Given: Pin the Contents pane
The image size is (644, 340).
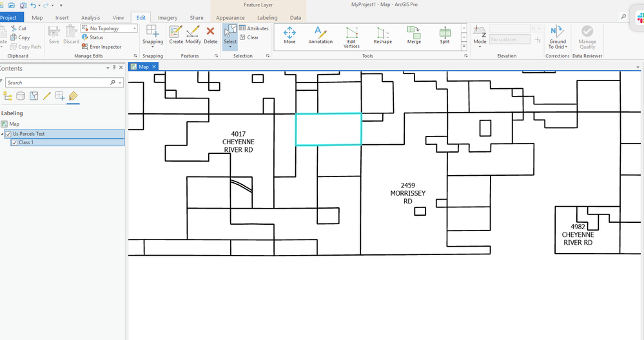Looking at the screenshot, I should tap(114, 68).
